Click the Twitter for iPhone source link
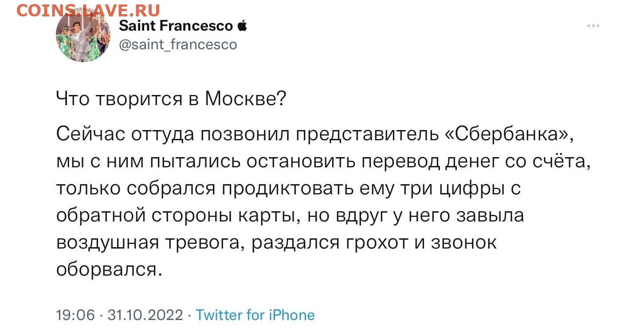Image resolution: width=644 pixels, height=336 pixels. click(255, 315)
